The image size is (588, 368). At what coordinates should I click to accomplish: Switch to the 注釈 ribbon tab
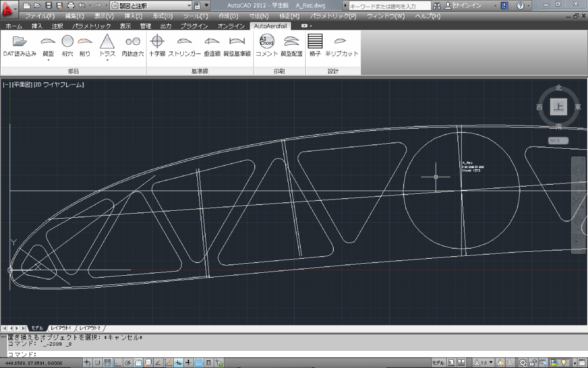[57, 26]
